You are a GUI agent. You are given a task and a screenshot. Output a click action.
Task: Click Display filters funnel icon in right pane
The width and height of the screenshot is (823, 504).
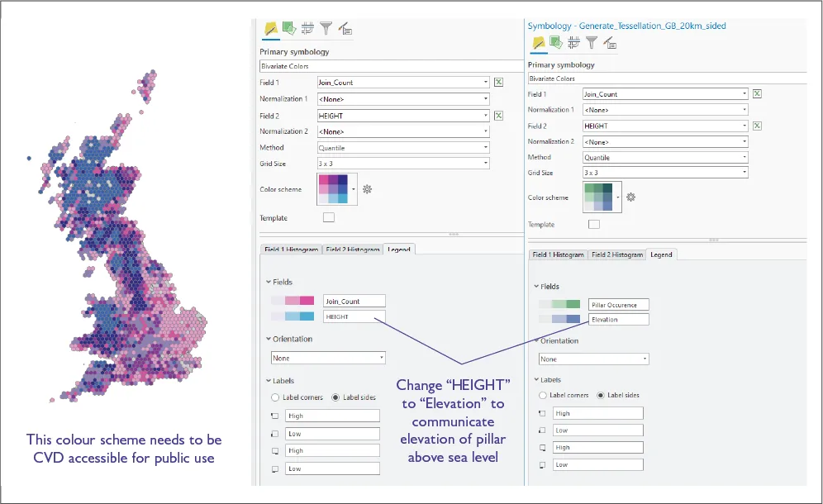pos(592,42)
